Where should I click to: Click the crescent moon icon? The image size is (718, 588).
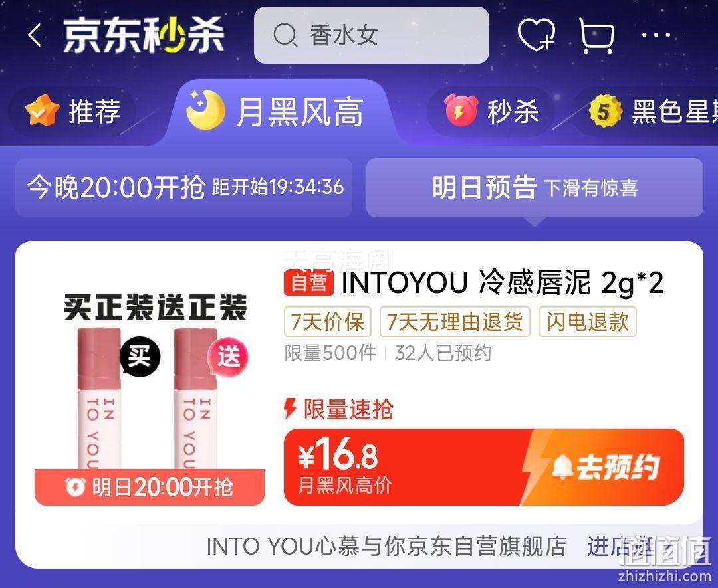coord(206,110)
